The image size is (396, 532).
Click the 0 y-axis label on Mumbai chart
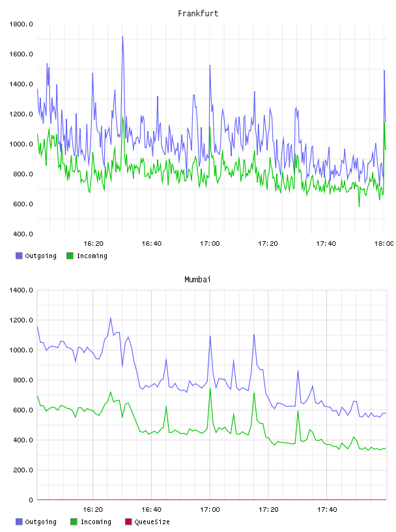tap(31, 500)
